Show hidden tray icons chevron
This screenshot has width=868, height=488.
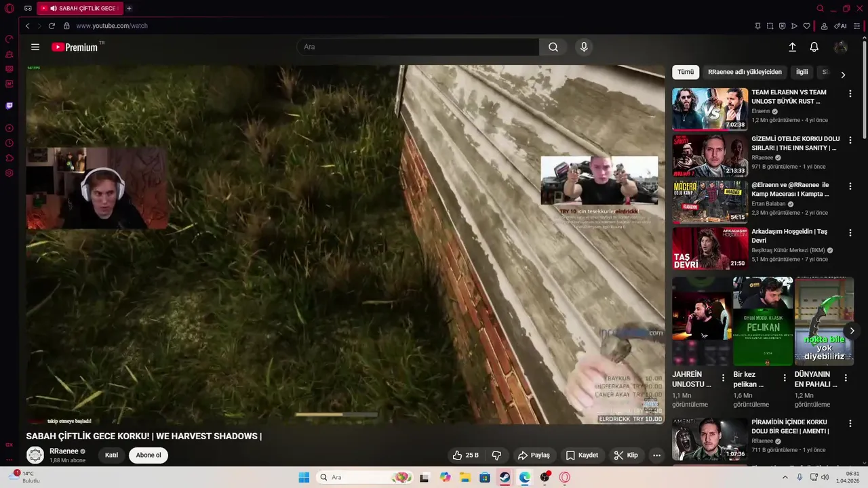(x=785, y=477)
